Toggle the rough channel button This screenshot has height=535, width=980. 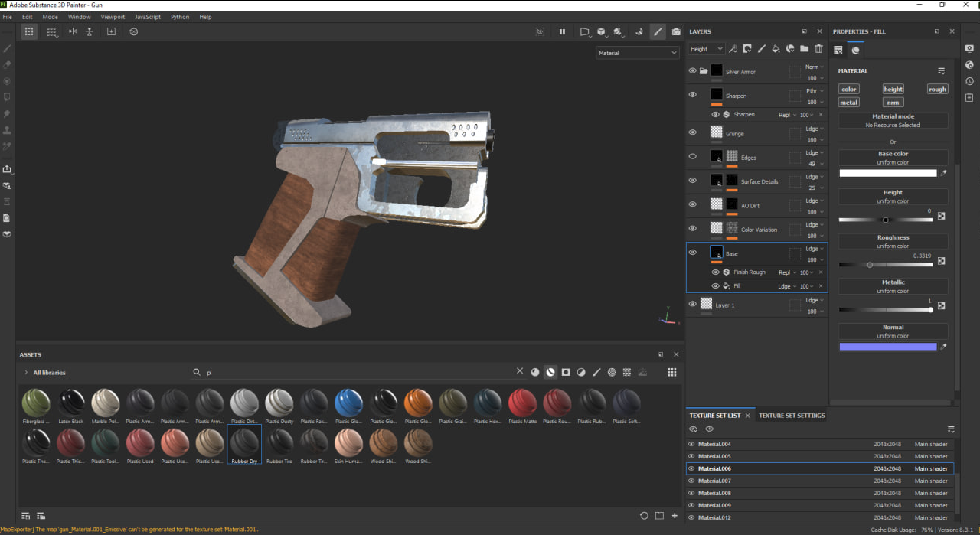coord(937,89)
